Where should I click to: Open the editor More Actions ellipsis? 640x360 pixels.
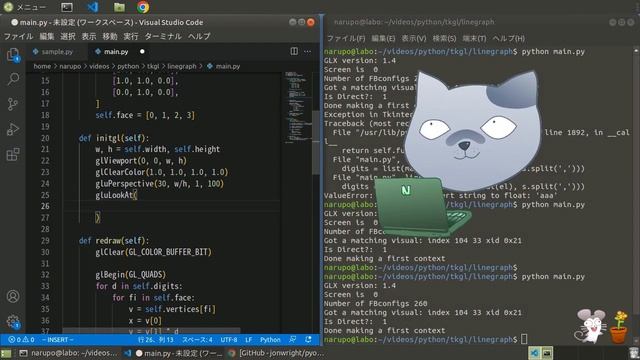pos(307,51)
